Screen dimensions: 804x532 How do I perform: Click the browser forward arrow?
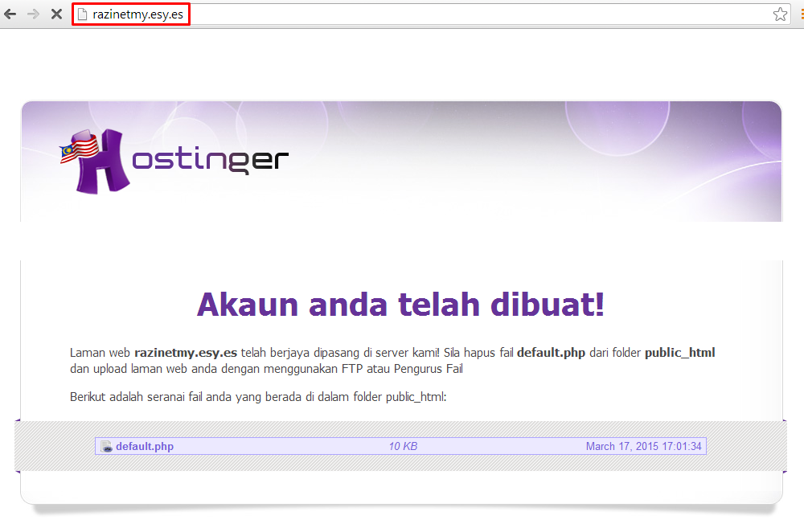(x=33, y=14)
